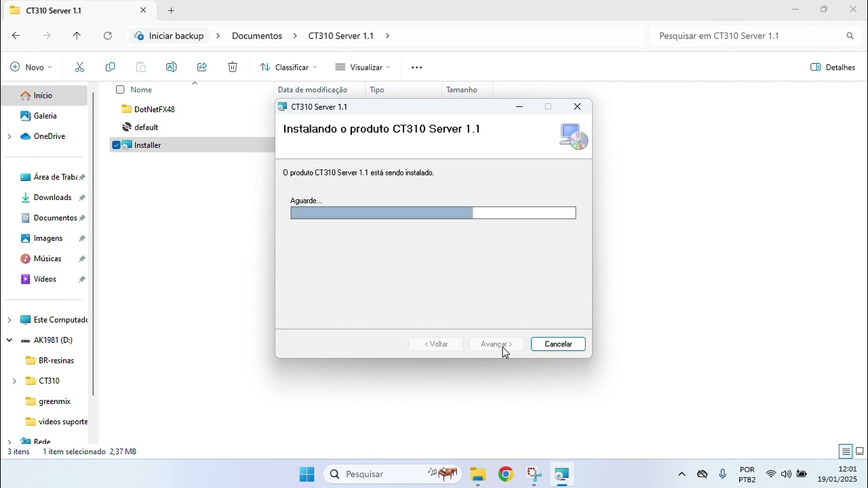Switch to large thumbnails view icon

860,451
